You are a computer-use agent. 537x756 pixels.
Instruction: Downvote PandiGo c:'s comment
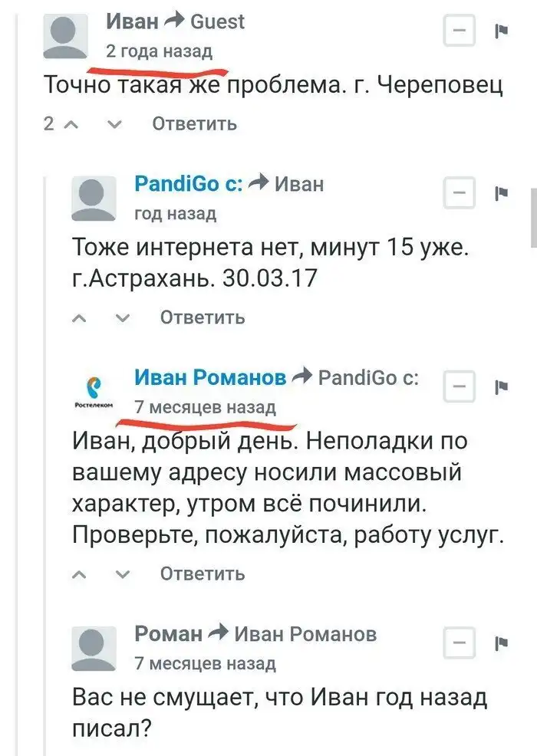(x=122, y=317)
